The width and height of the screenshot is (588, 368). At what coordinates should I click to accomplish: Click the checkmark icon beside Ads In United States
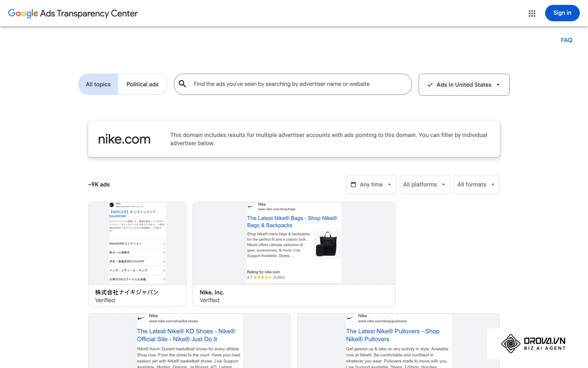point(430,85)
